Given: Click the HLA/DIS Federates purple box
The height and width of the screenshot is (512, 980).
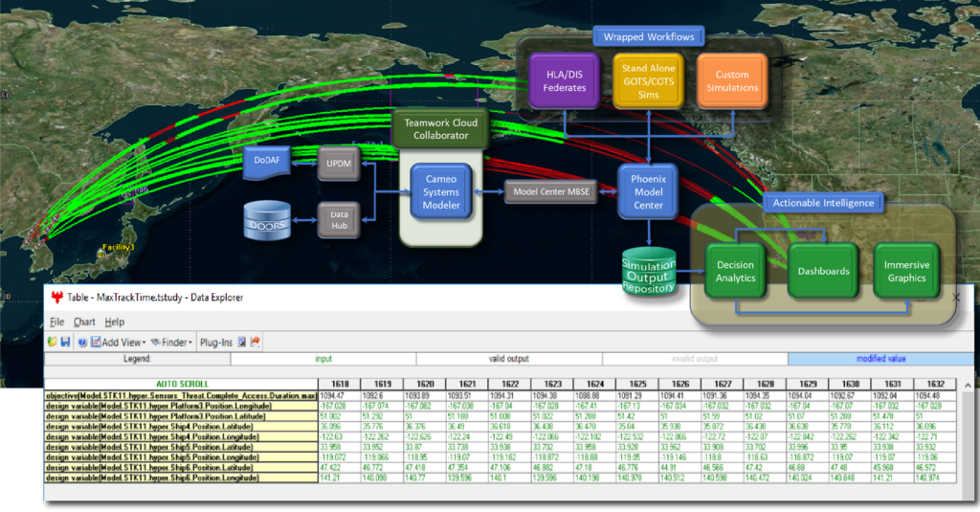Looking at the screenshot, I should tap(565, 81).
